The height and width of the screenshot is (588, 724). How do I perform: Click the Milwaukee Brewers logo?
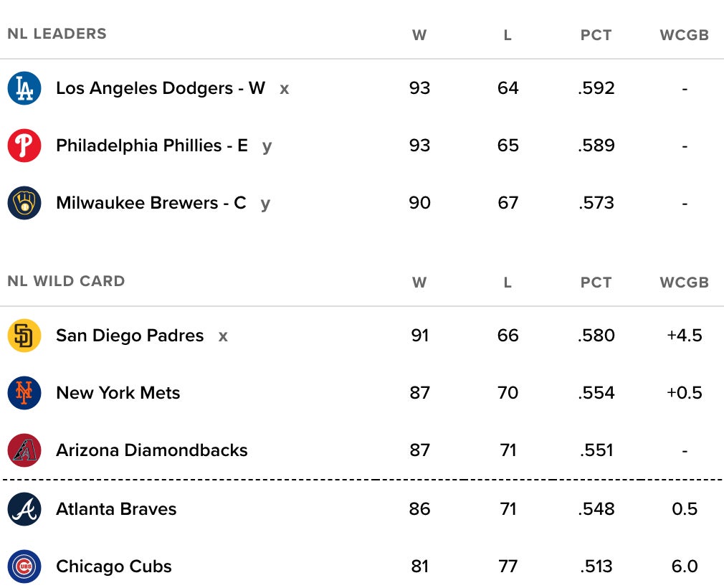click(24, 203)
